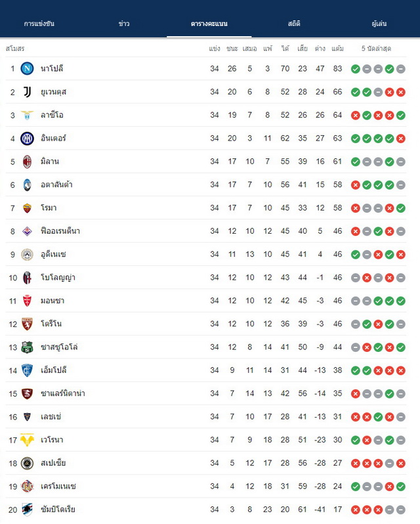Open team page for นาโปลี
420x524 pixels.
[52, 68]
